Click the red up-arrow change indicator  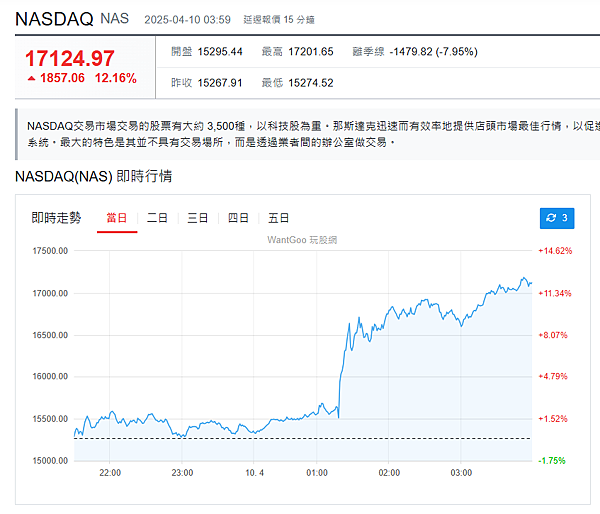(x=31, y=78)
